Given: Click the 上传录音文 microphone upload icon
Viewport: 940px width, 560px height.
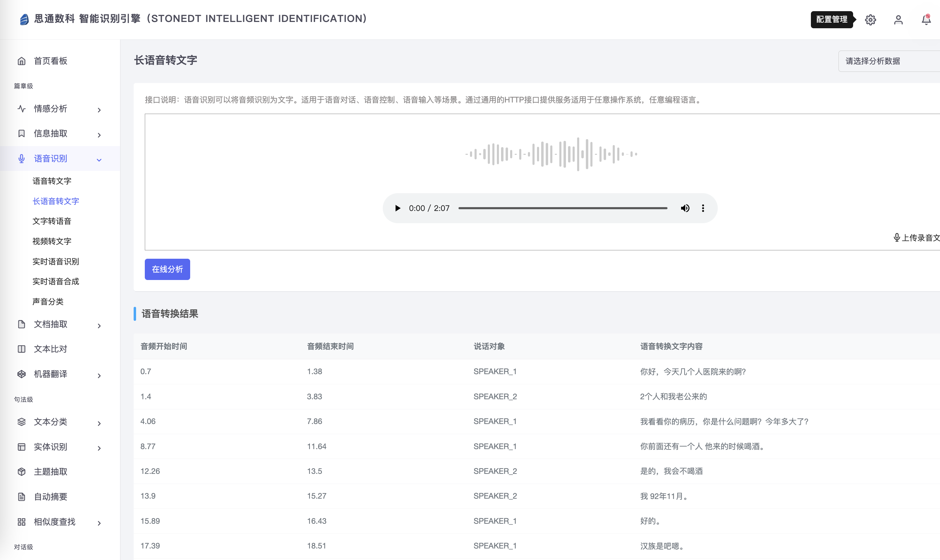Looking at the screenshot, I should [897, 238].
